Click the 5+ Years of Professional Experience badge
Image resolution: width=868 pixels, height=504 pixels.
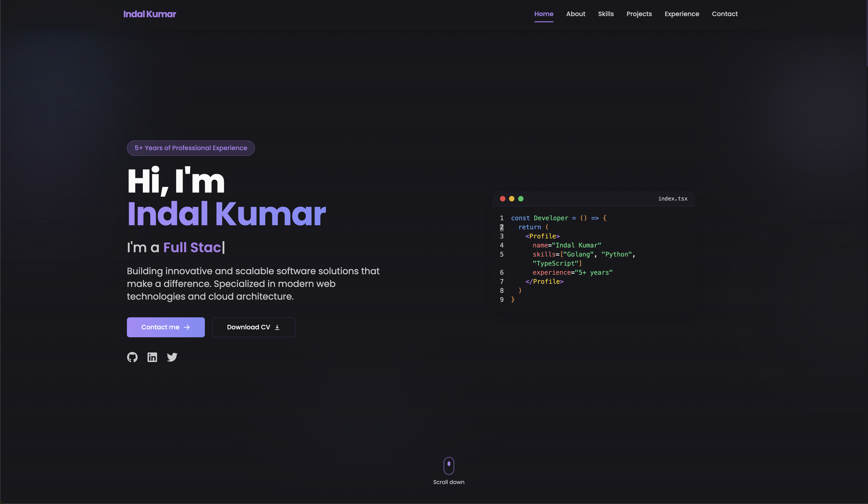point(191,148)
